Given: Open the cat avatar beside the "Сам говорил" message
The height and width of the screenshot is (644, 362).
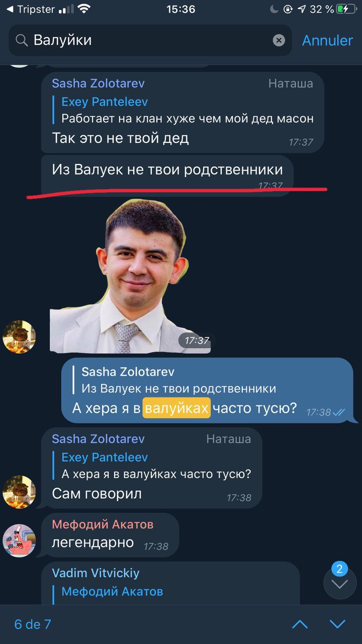Looking at the screenshot, I should (x=19, y=492).
